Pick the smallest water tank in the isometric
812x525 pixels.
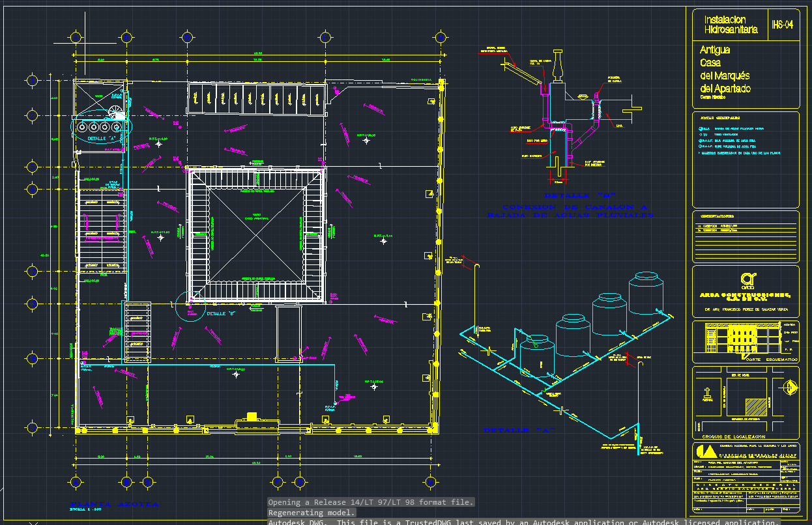pyautogui.click(x=538, y=352)
